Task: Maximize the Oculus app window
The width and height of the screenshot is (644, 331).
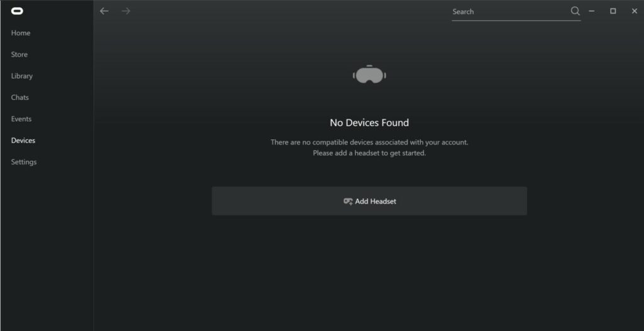Action: tap(613, 11)
